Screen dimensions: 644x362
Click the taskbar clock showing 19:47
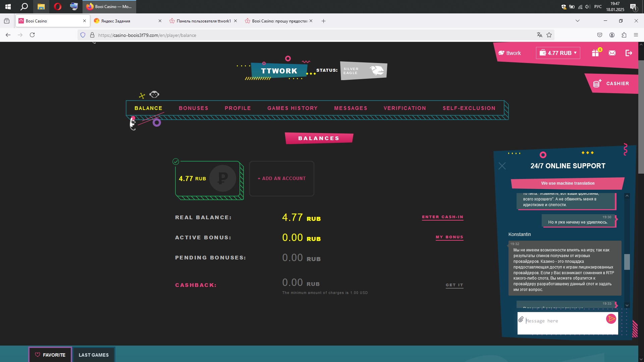[615, 7]
